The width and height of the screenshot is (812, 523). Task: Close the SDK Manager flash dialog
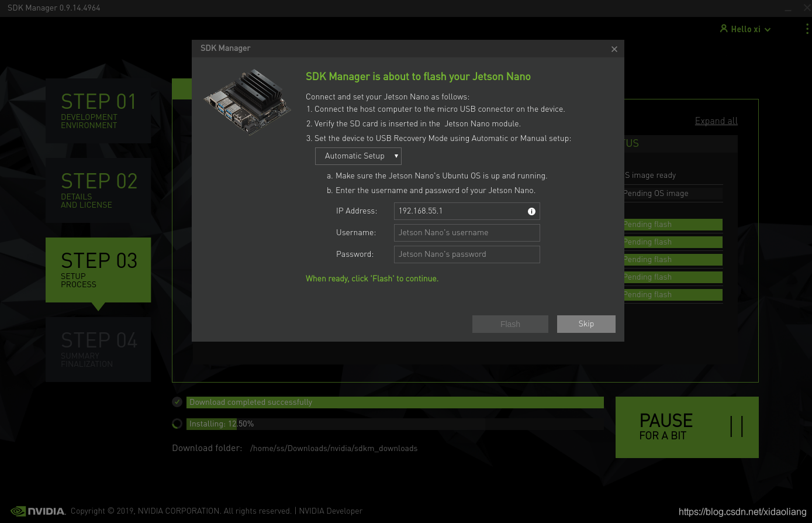point(614,49)
